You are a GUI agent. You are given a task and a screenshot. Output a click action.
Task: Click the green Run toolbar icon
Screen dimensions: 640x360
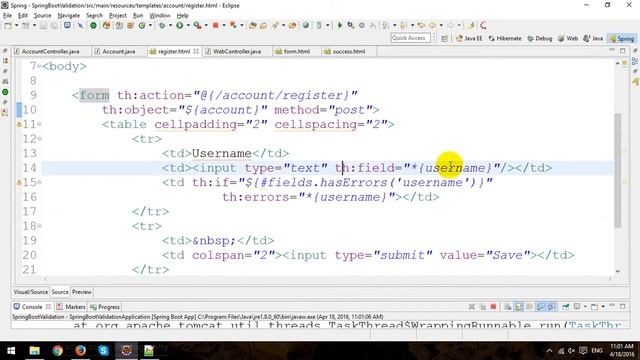click(180, 25)
